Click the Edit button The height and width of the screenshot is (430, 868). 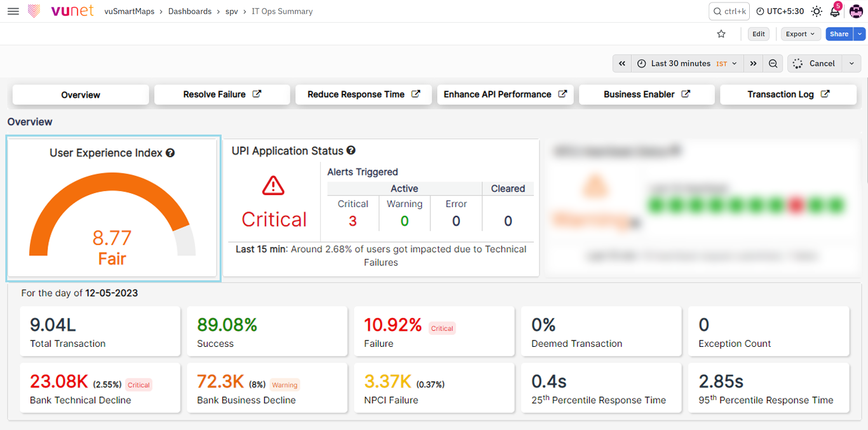click(x=759, y=34)
